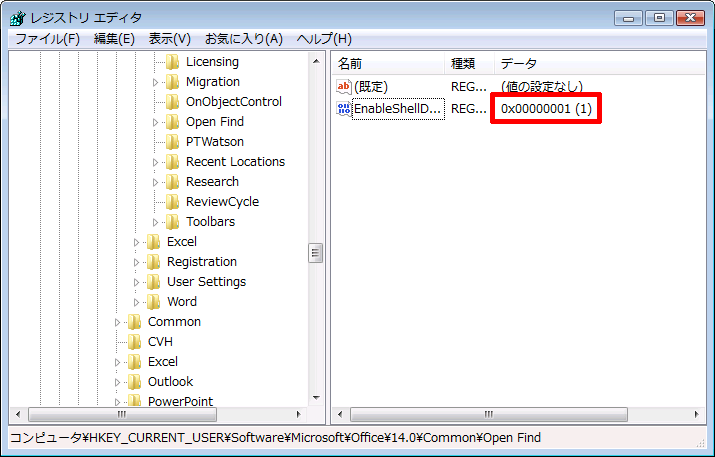Expand the Research key
715x457 pixels.
click(x=155, y=182)
